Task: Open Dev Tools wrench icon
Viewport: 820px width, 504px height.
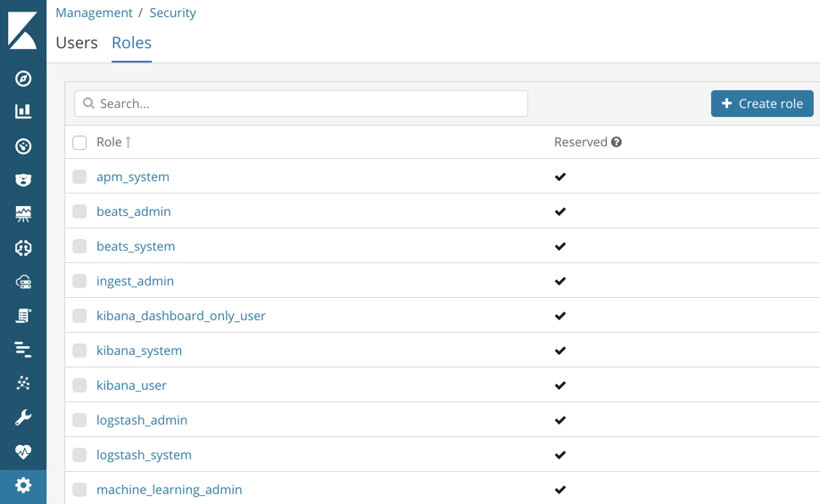Action: 23,417
